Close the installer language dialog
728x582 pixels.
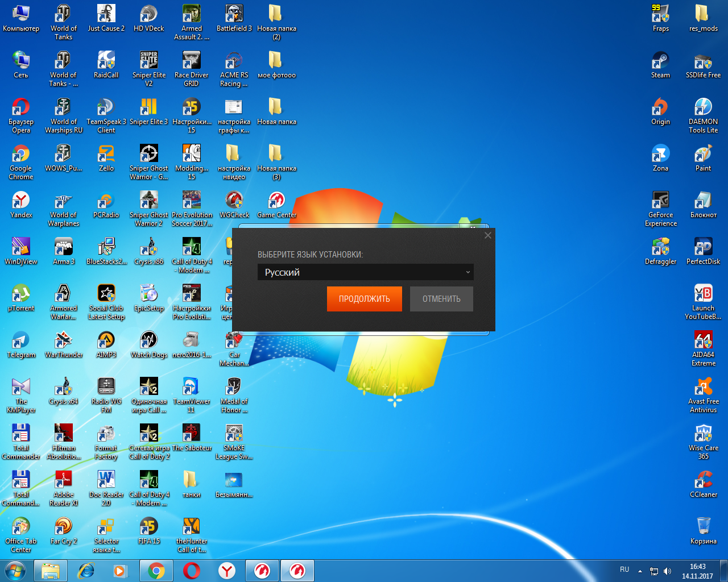[487, 235]
